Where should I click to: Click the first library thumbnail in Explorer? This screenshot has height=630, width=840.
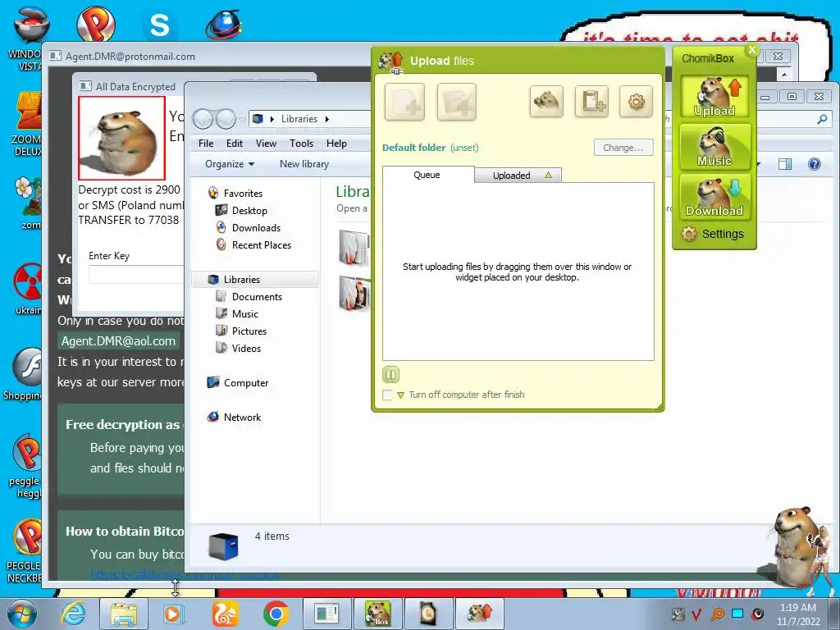[x=354, y=246]
